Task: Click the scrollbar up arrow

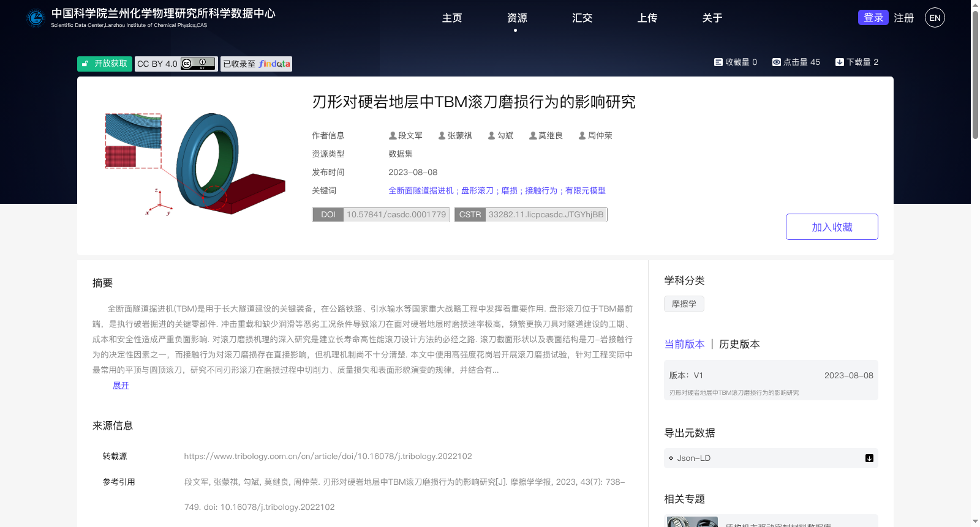Action: (975, 4)
